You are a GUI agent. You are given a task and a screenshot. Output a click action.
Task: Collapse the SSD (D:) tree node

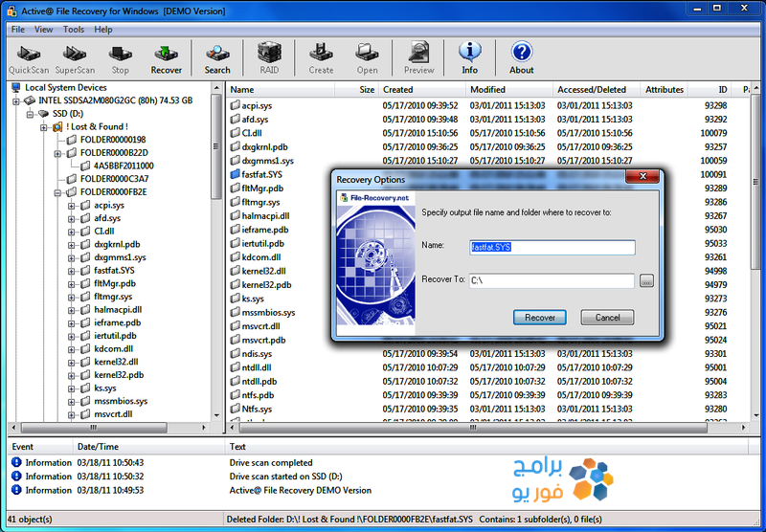click(x=30, y=114)
